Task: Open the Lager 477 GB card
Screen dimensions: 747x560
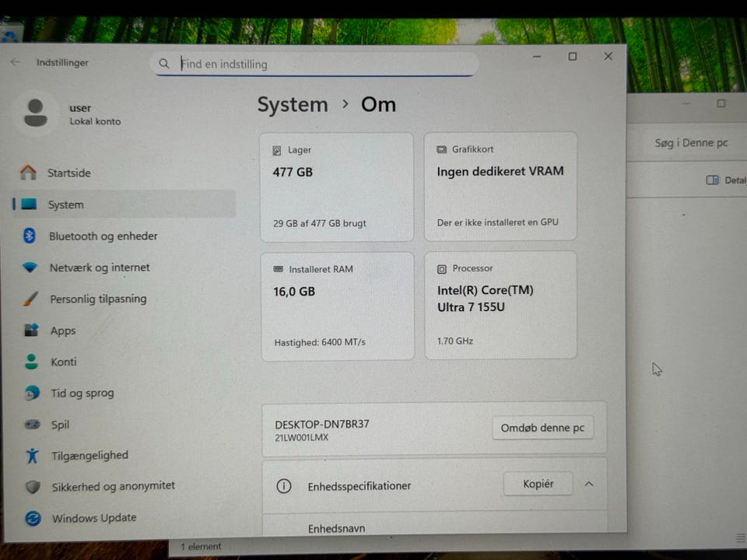Action: (337, 187)
